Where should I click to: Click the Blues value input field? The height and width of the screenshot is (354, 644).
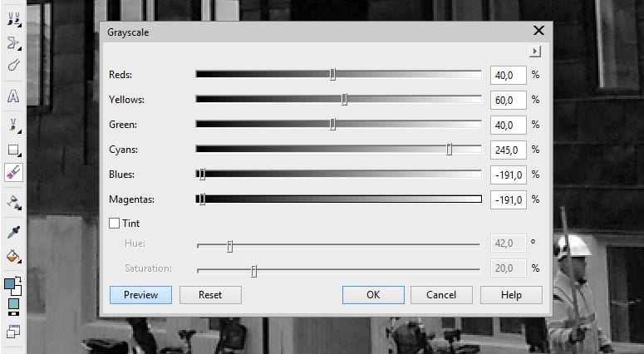click(x=508, y=175)
